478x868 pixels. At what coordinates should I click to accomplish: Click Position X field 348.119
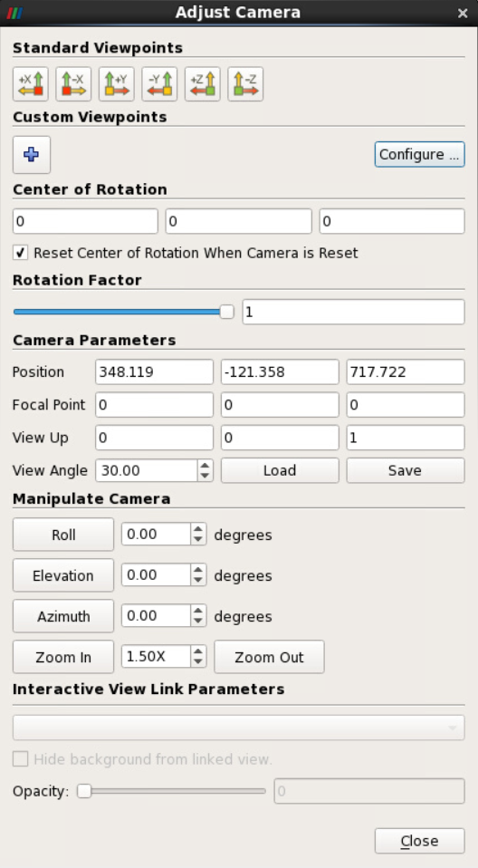pyautogui.click(x=154, y=372)
